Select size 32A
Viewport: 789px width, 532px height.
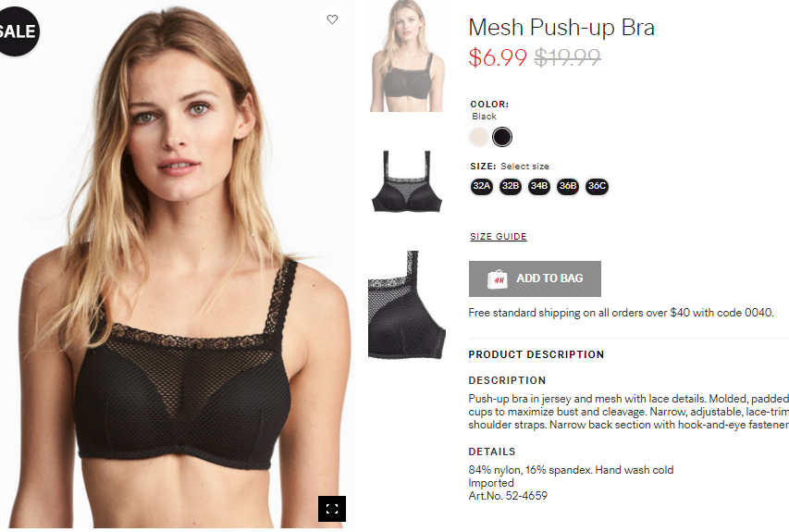click(482, 186)
